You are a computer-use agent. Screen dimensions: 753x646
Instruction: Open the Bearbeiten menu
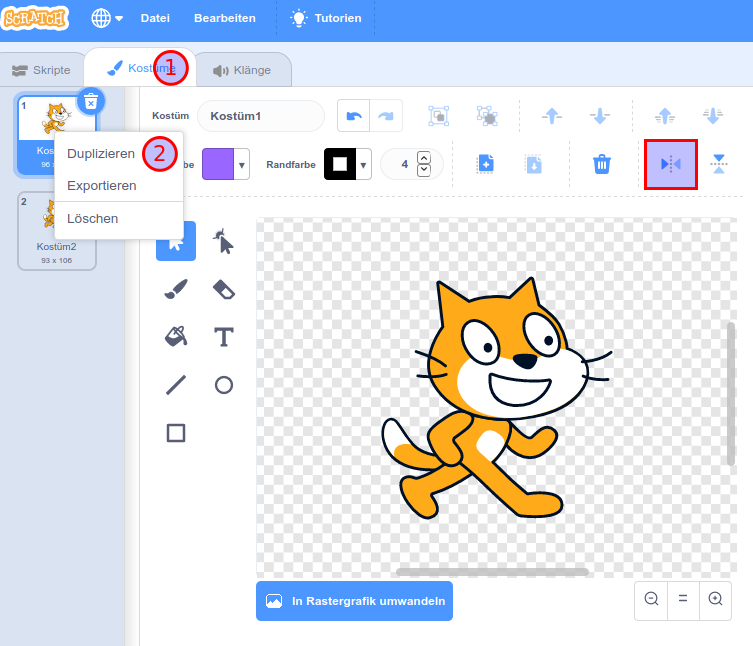pyautogui.click(x=224, y=18)
